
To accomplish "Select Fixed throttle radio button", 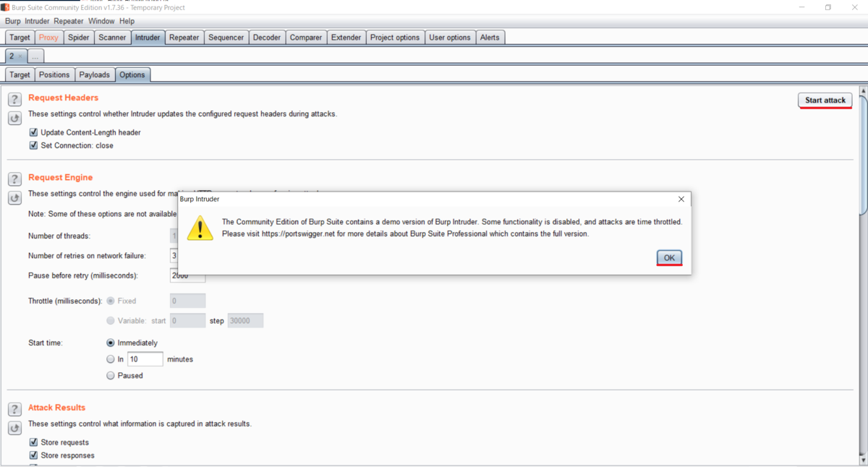I will [x=111, y=301].
